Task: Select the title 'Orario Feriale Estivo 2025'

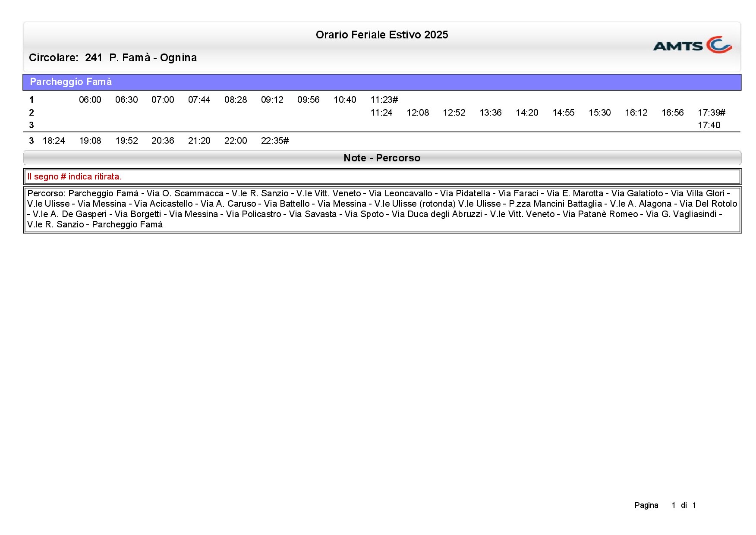Action: pyautogui.click(x=382, y=35)
